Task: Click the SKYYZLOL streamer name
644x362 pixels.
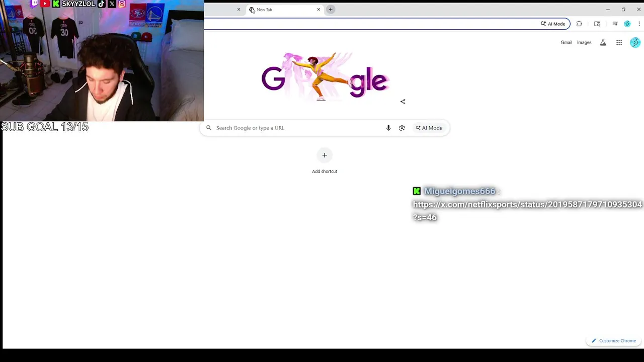Action: 78,4
